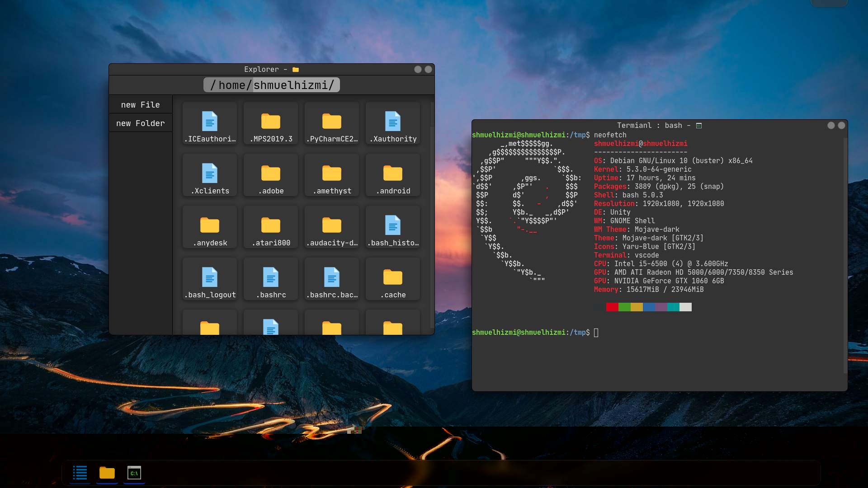868x488 pixels.
Task: Open terminal from the taskbar icon
Action: click(134, 473)
